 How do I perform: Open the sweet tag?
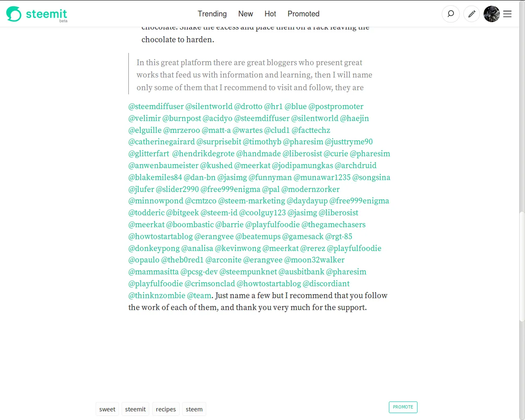point(107,409)
